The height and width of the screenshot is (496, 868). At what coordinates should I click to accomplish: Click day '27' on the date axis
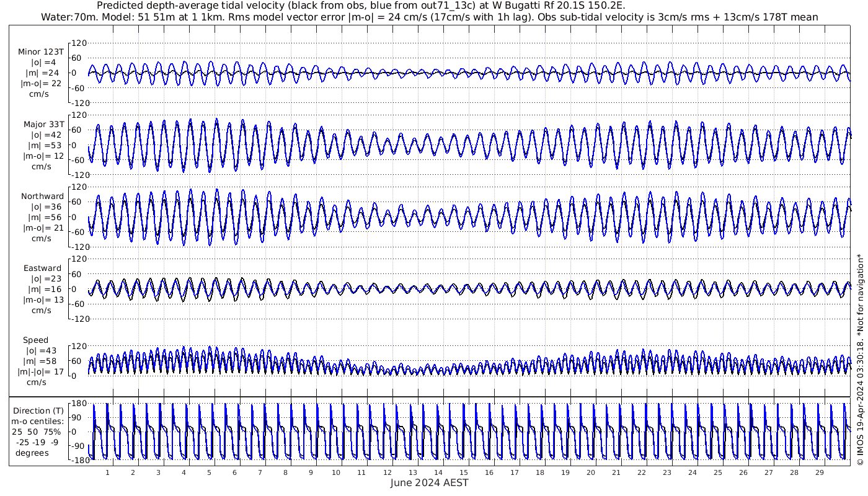[x=768, y=472]
